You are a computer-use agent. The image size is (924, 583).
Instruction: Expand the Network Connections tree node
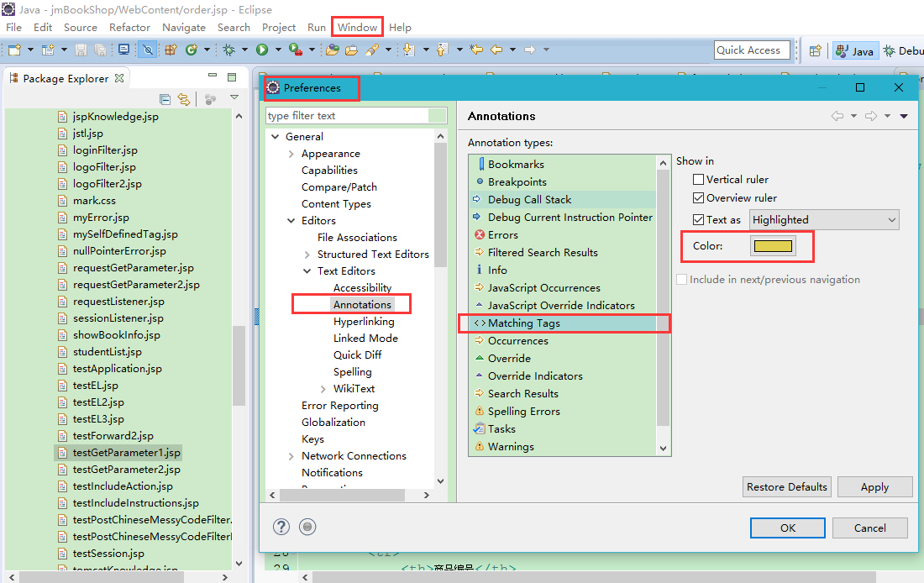(291, 456)
